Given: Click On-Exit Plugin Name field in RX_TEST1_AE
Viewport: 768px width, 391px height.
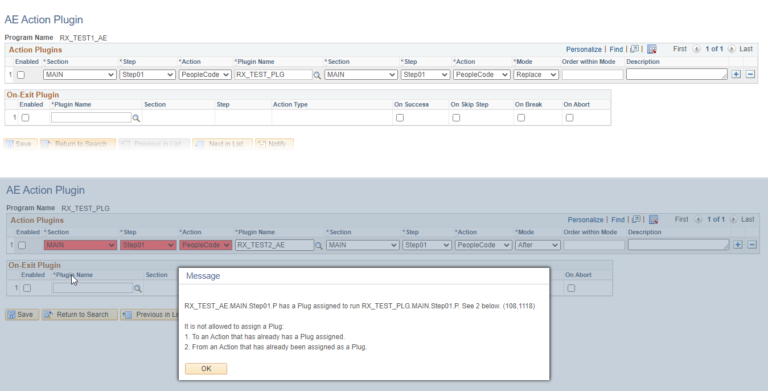Looking at the screenshot, I should [x=91, y=118].
